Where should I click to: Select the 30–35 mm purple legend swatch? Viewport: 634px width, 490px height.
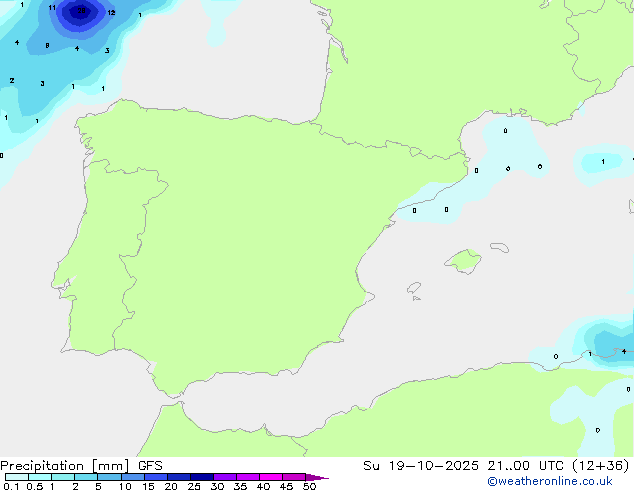(225, 477)
